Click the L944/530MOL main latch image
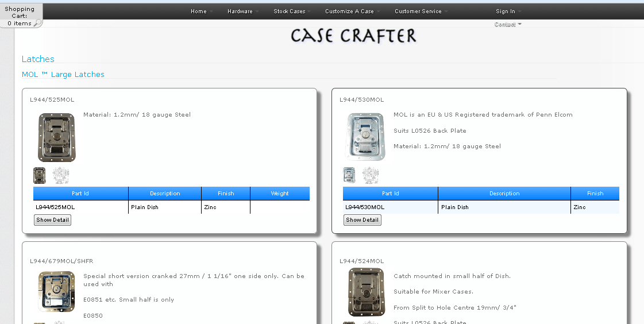This screenshot has width=644, height=324. (x=366, y=137)
